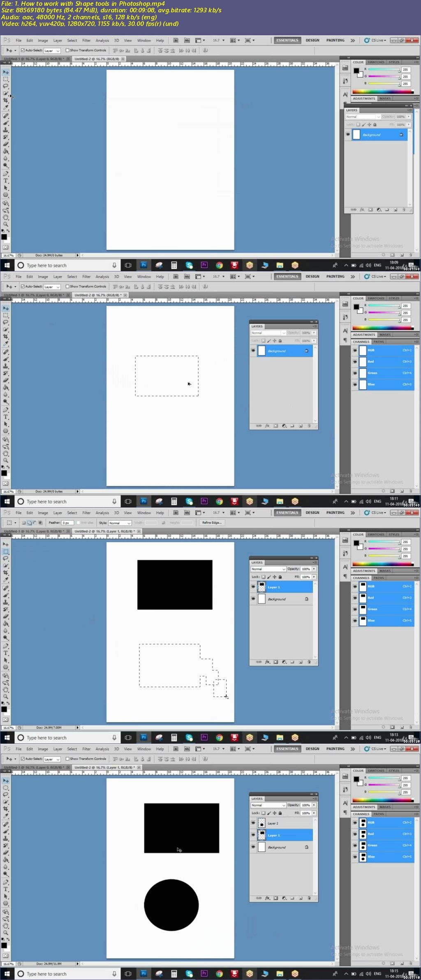The width and height of the screenshot is (421, 980).
Task: Open Filter menu in window showing Refine Edge
Action: click(86, 513)
